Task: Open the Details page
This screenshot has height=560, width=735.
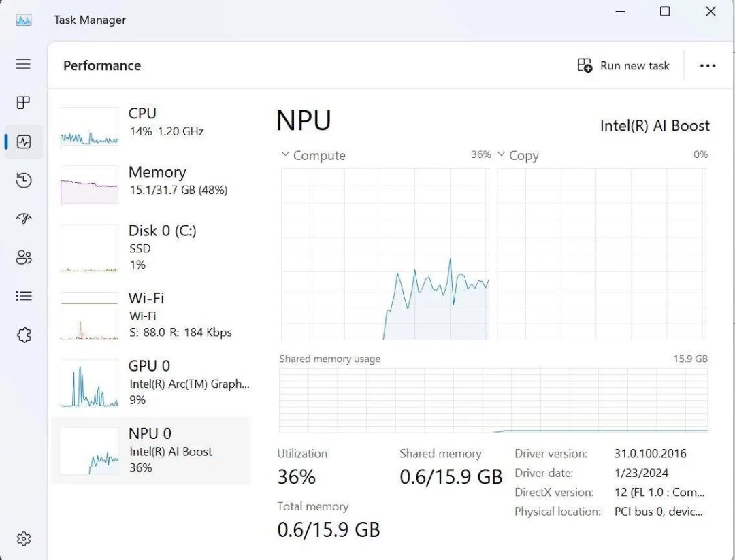Action: coord(22,295)
